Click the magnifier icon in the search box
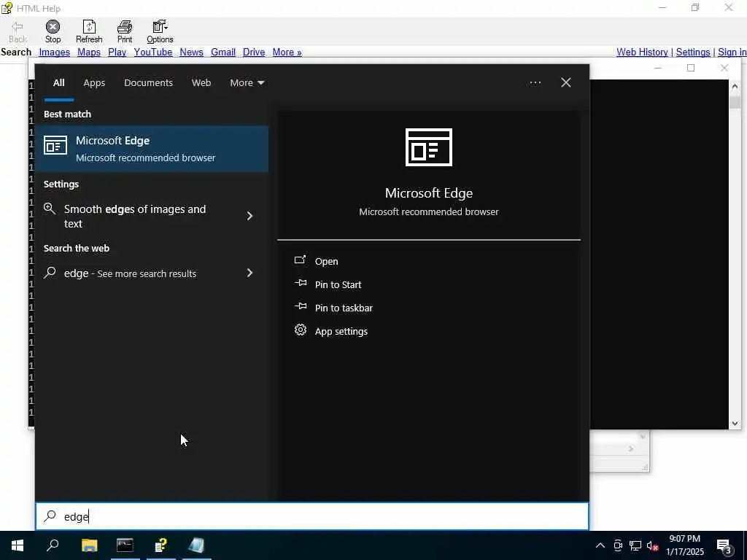747x560 pixels. 50,516
